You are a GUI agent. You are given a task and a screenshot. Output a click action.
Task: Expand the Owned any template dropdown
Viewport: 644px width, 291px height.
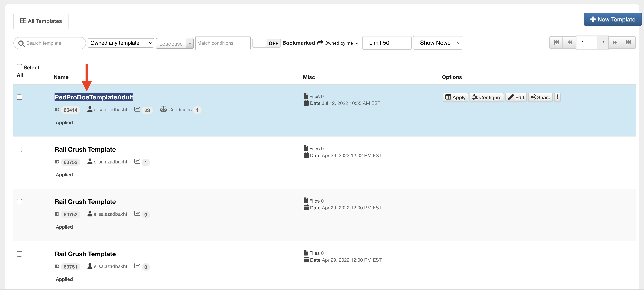(121, 43)
